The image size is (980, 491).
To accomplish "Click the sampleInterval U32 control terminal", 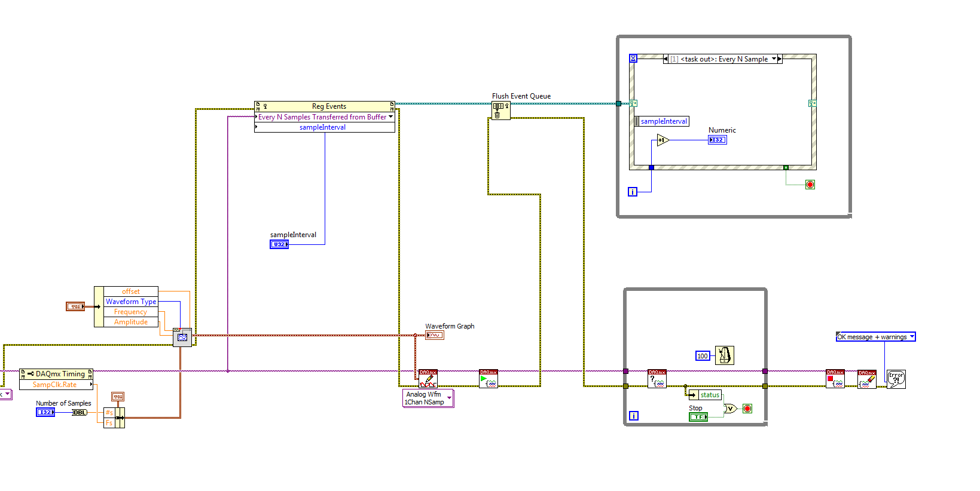I will [279, 244].
